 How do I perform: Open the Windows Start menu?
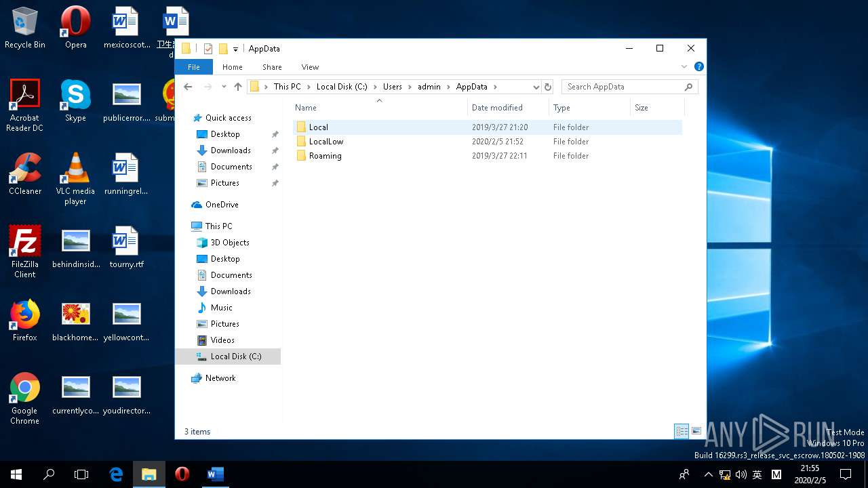point(16,474)
